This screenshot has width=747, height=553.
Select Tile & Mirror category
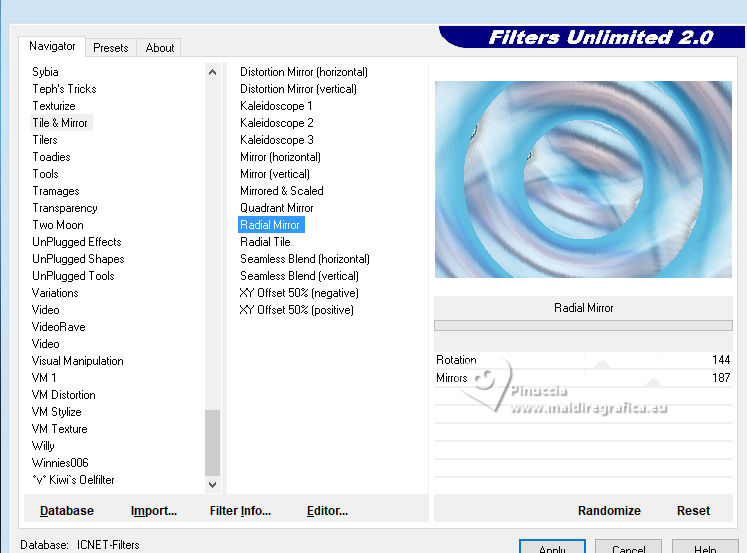(60, 123)
